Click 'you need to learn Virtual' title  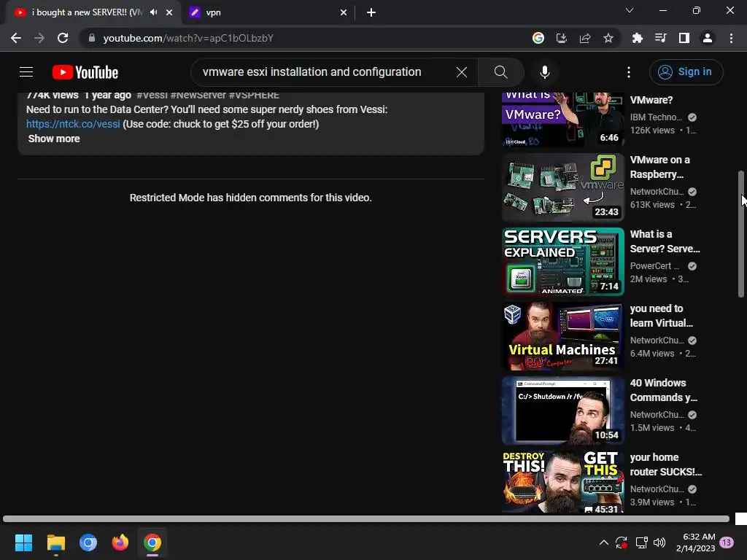coord(661,316)
